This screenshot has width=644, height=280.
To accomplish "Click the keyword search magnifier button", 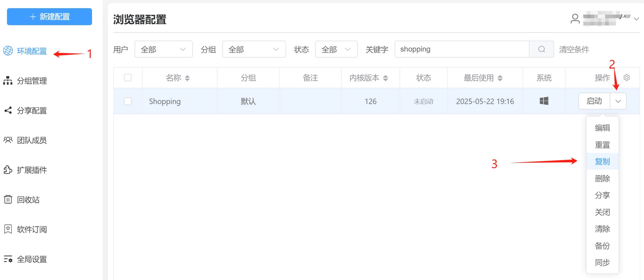I will pyautogui.click(x=541, y=49).
